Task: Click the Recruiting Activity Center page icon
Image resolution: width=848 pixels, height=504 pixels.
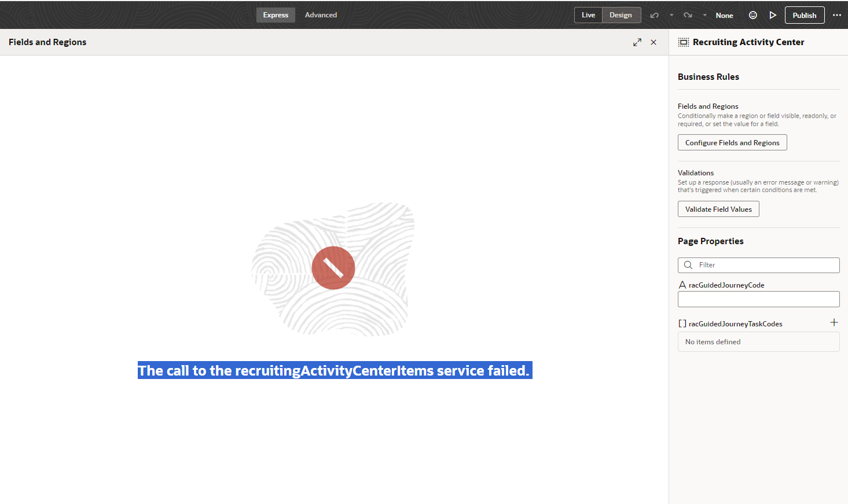Action: pos(684,42)
